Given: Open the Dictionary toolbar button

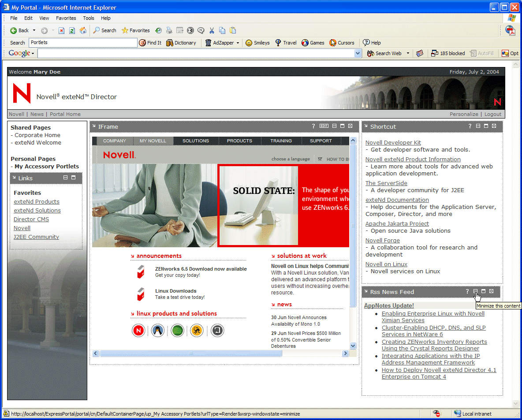Looking at the screenshot, I should pos(181,43).
